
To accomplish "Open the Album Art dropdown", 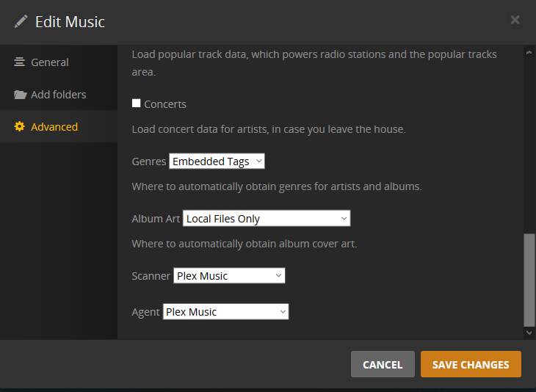I will [267, 219].
